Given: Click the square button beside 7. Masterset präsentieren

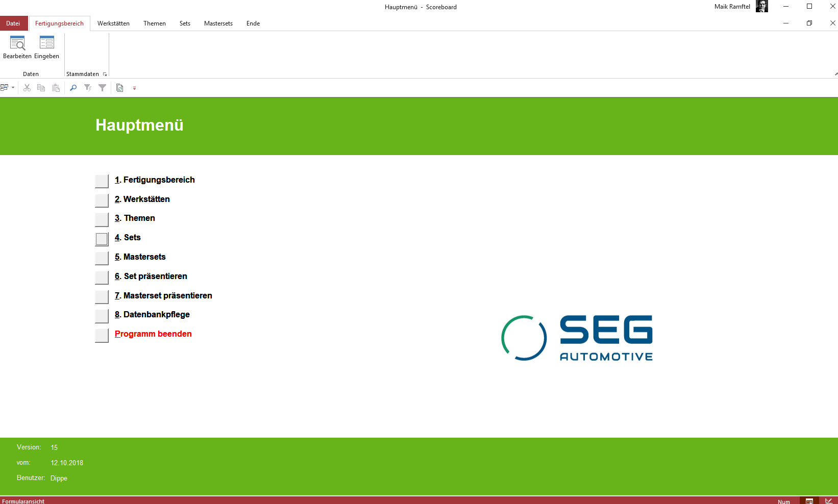Looking at the screenshot, I should tap(102, 297).
